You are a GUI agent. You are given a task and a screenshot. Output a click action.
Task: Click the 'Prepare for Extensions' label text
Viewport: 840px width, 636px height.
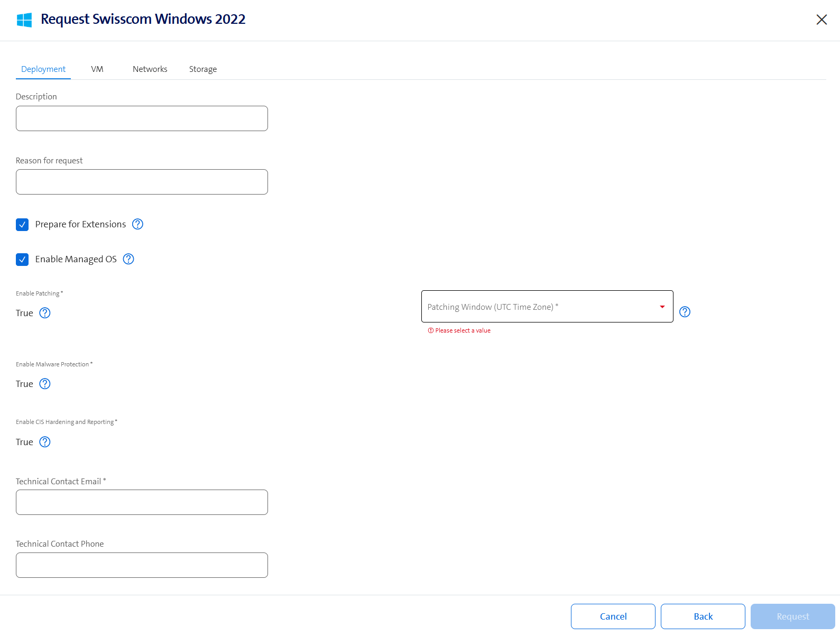tap(80, 224)
